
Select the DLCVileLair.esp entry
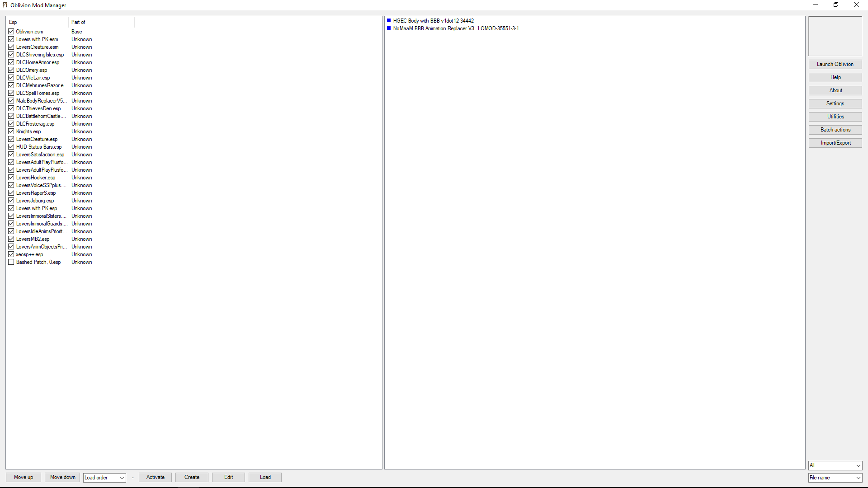(x=33, y=78)
